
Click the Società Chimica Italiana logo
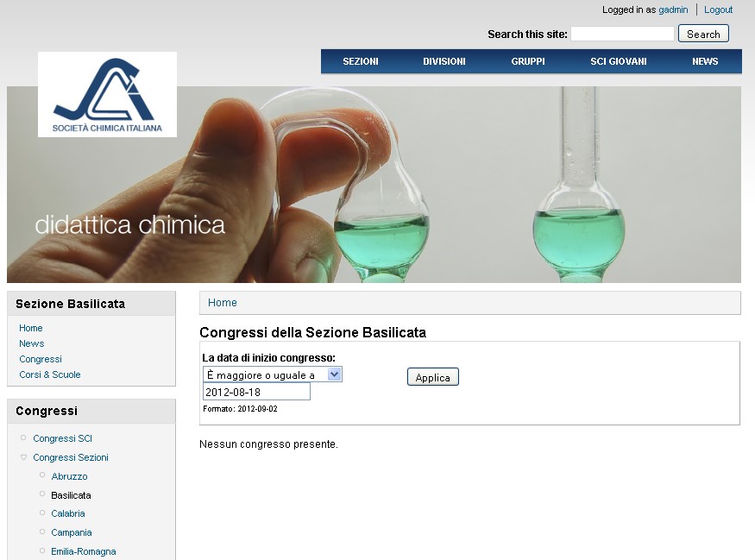click(107, 94)
